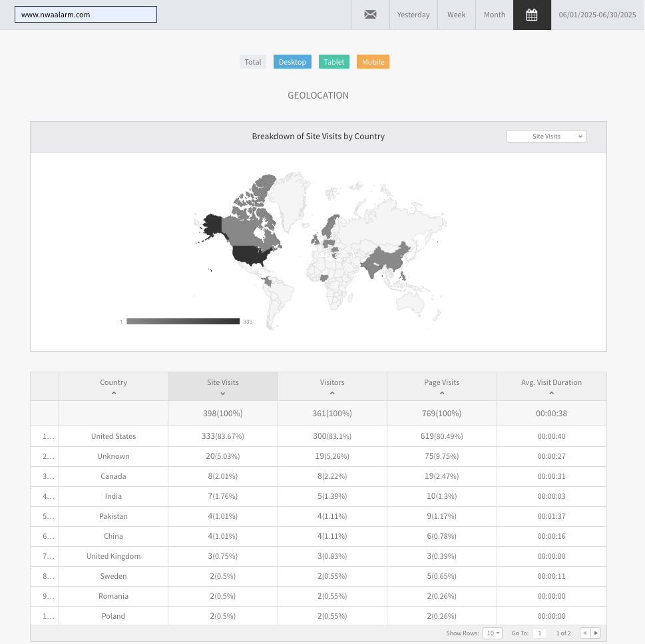
Task: Click the 300(83.1%) visitors value
Action: [332, 436]
